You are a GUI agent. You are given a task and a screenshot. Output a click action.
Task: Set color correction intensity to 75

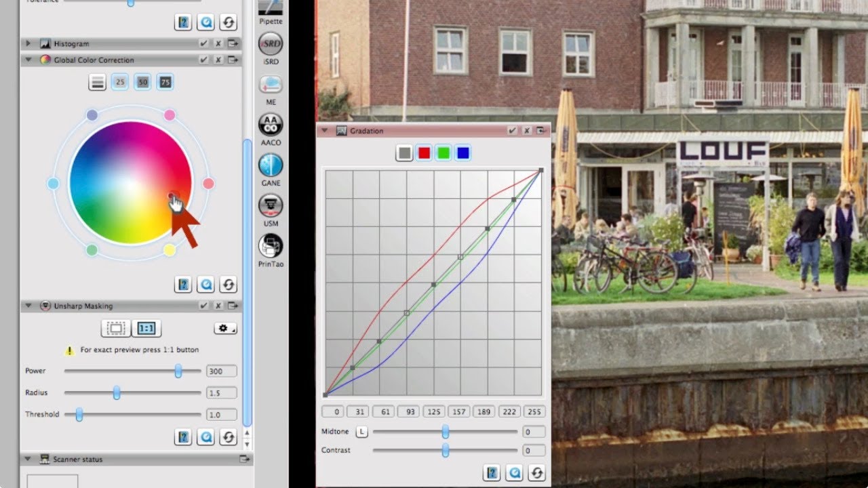coord(165,83)
